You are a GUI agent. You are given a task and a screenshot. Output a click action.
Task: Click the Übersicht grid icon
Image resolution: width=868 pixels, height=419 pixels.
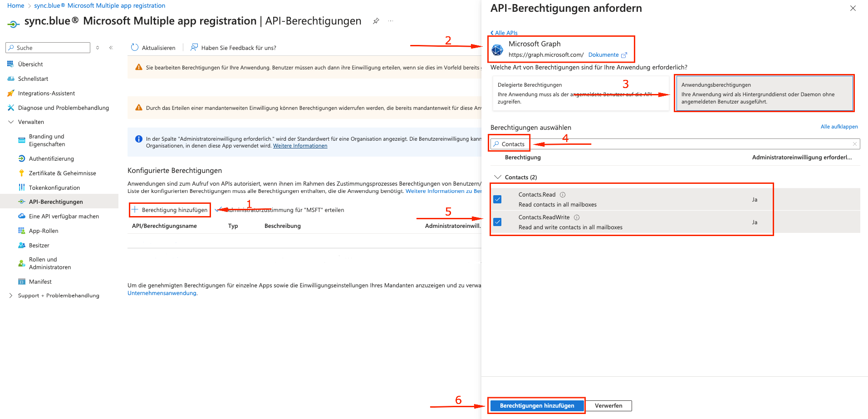[11, 64]
